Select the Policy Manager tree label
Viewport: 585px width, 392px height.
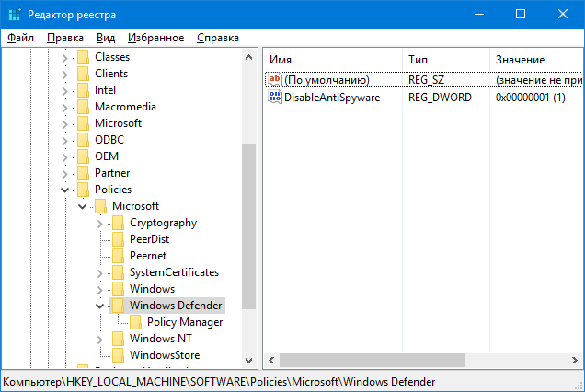tap(185, 322)
